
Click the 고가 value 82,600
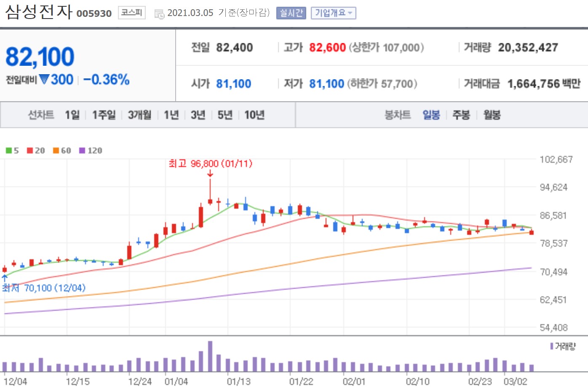coord(327,48)
